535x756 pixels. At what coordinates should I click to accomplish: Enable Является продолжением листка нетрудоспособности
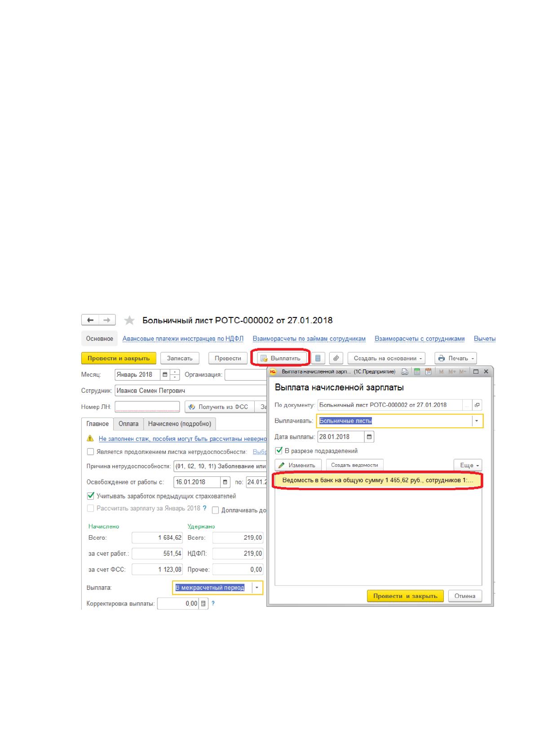click(x=90, y=452)
